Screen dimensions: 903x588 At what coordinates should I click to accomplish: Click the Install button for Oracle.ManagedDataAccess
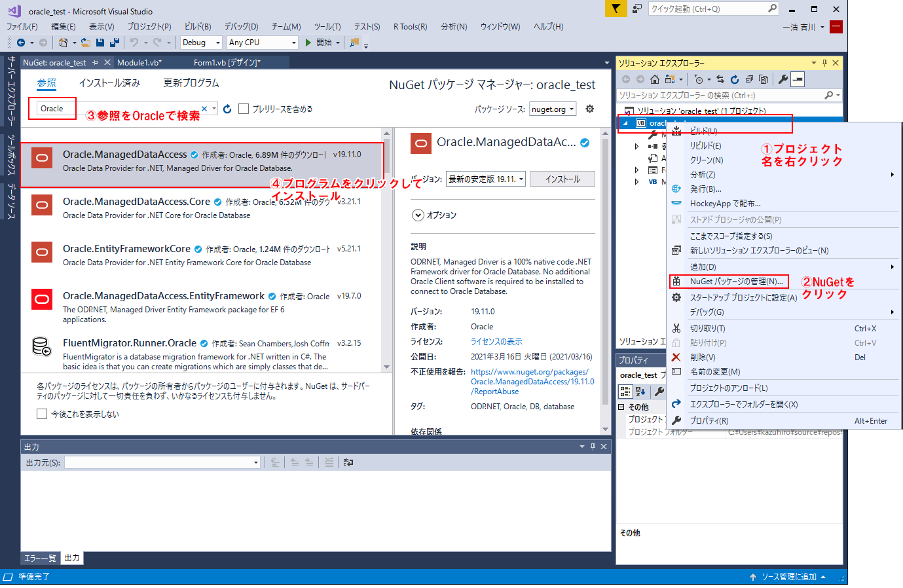click(562, 179)
